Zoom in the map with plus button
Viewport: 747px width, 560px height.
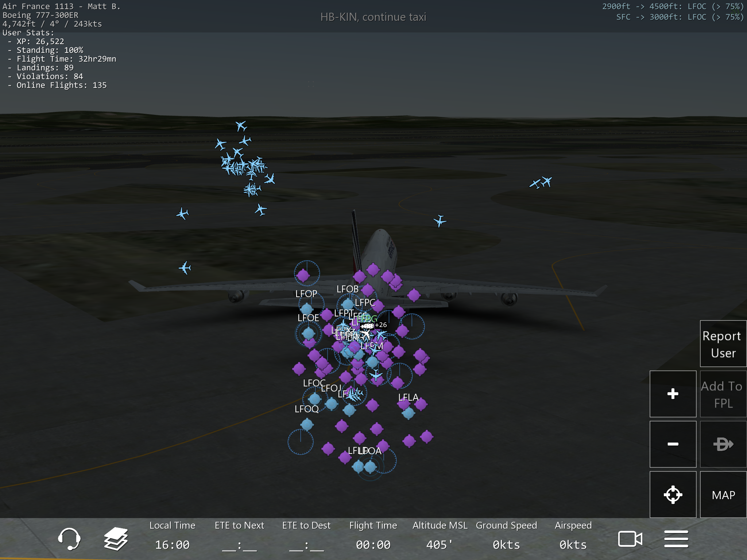tap(673, 394)
